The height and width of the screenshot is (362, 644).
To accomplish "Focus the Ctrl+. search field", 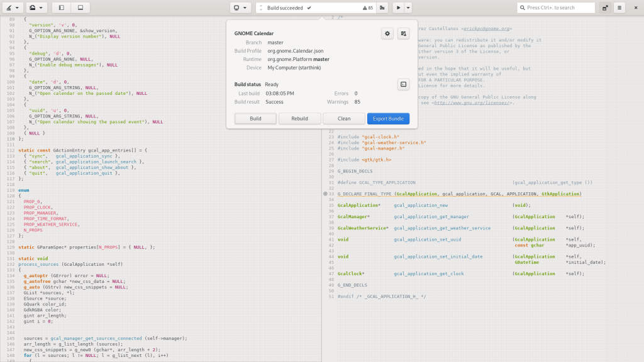I will point(556,8).
